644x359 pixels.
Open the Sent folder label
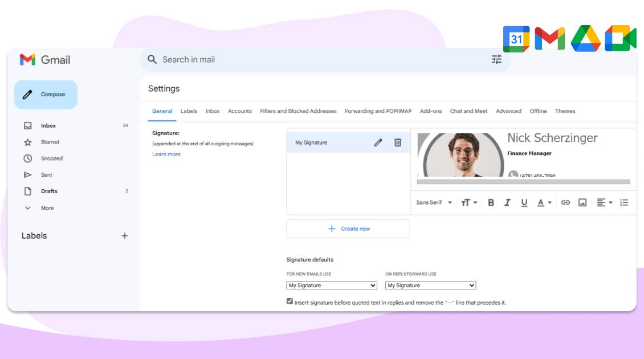pos(46,175)
